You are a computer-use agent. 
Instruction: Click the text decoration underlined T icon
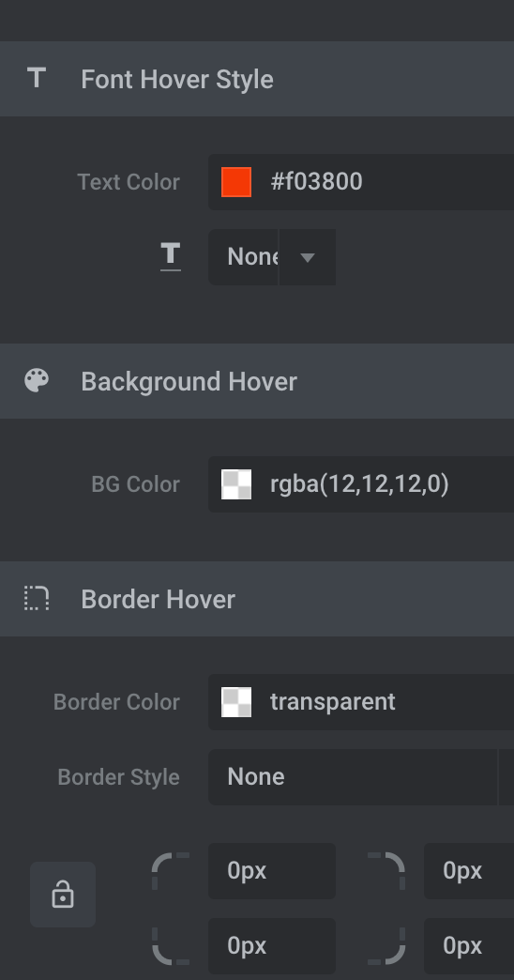[171, 257]
